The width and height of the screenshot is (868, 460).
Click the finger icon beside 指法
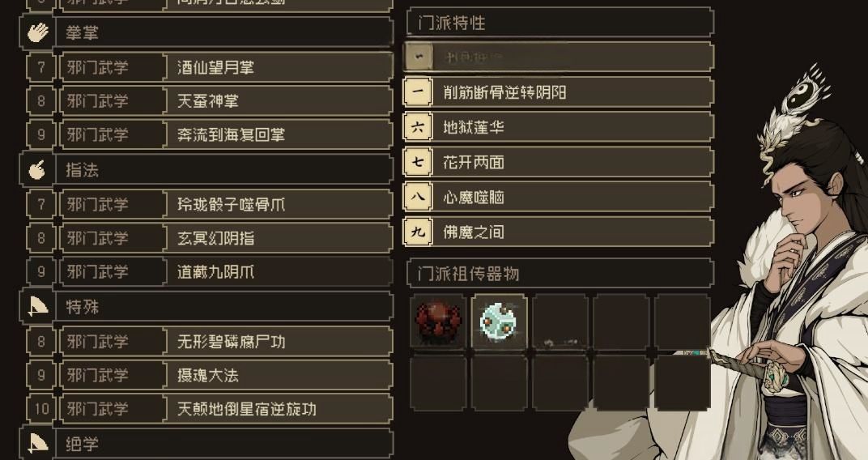click(x=37, y=170)
